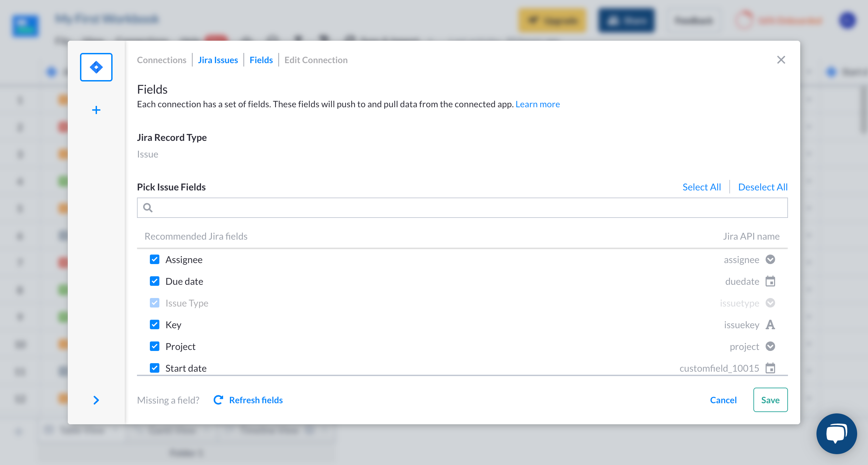The image size is (868, 465).
Task: Click the Key text type icon
Action: click(770, 325)
